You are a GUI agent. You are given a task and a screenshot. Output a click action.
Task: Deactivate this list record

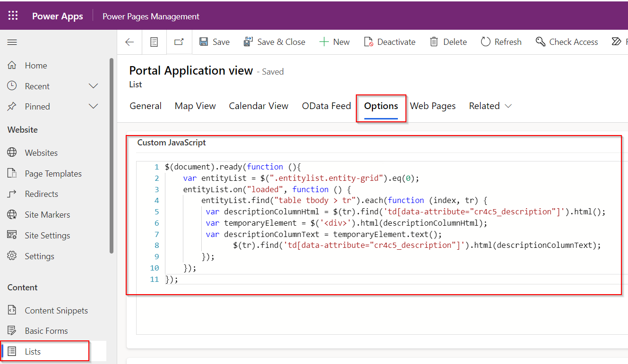coord(389,42)
